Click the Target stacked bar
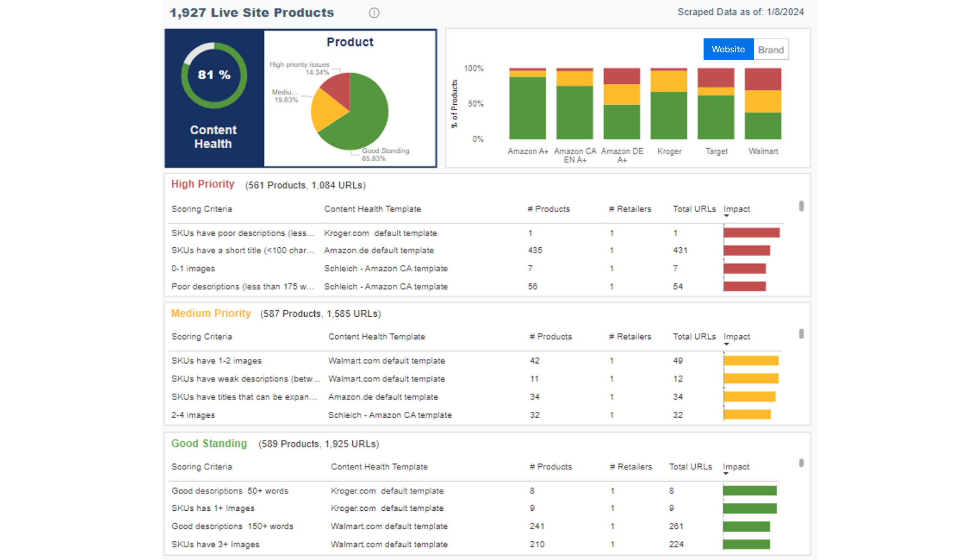The image size is (980, 560). (716, 104)
